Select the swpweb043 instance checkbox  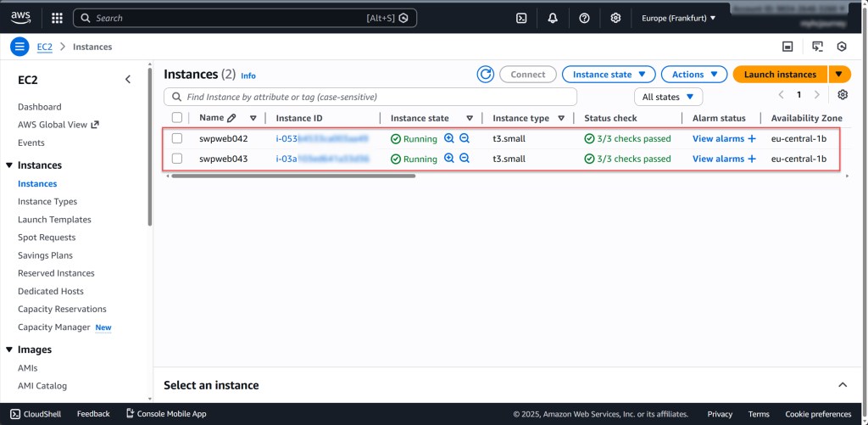(177, 159)
